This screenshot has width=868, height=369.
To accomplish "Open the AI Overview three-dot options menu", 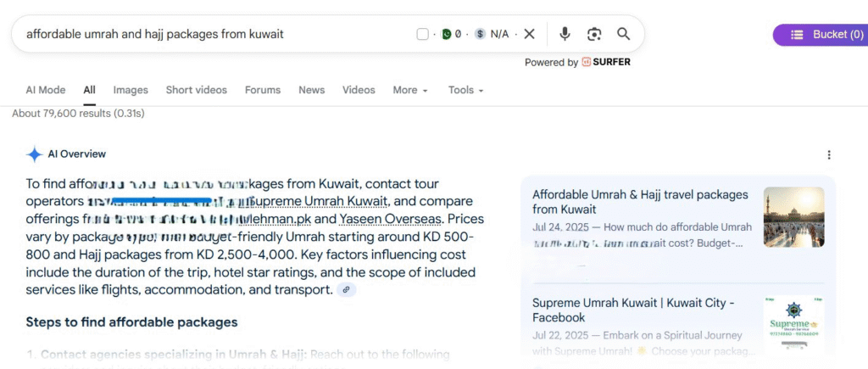I will click(828, 154).
